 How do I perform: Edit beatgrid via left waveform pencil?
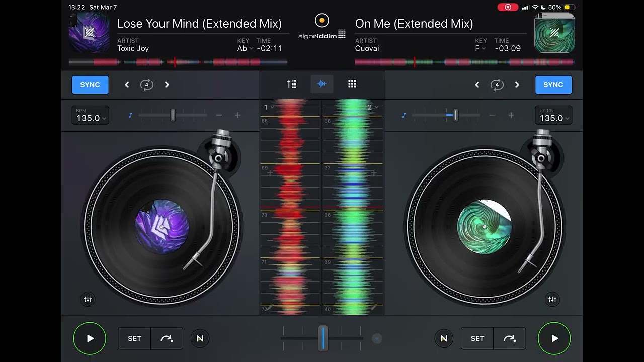(x=270, y=307)
